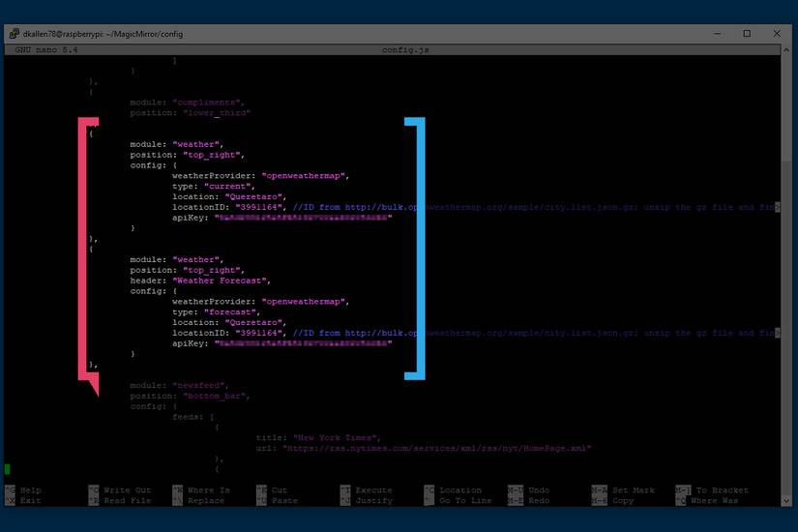Click the Set Mark shortcut label

pos(633,490)
